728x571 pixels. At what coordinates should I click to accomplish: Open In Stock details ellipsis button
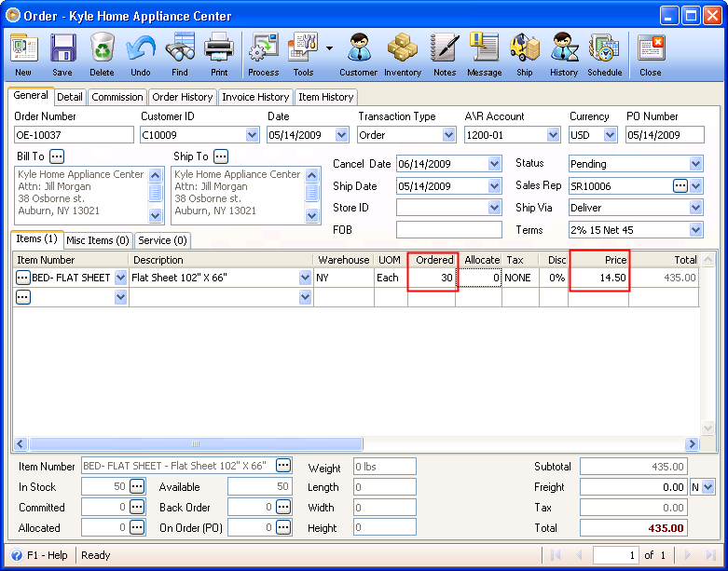coord(136,486)
